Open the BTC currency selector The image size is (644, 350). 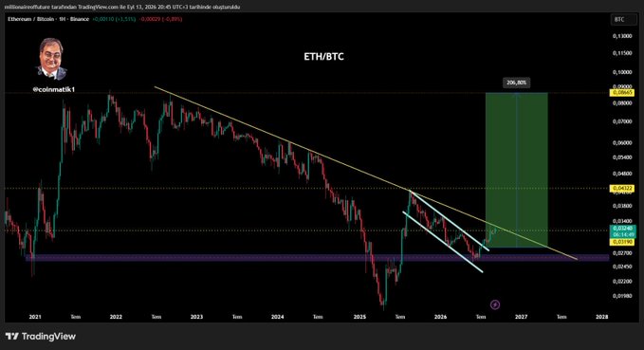[623, 19]
